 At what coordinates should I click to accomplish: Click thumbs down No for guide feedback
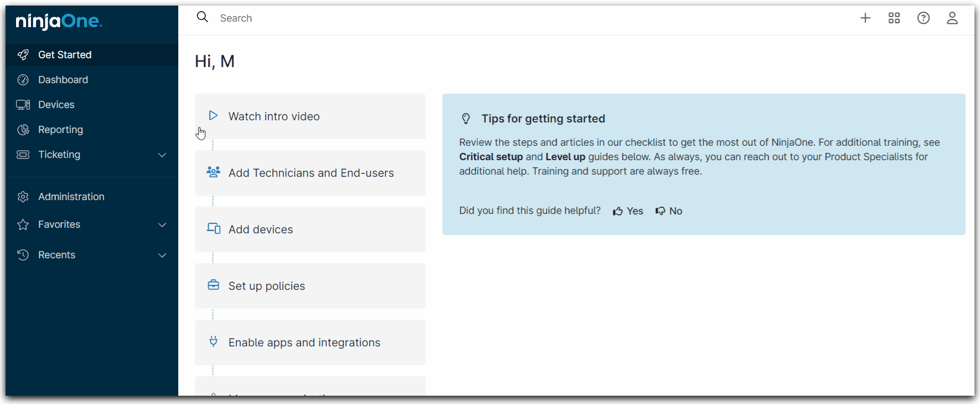(x=669, y=211)
